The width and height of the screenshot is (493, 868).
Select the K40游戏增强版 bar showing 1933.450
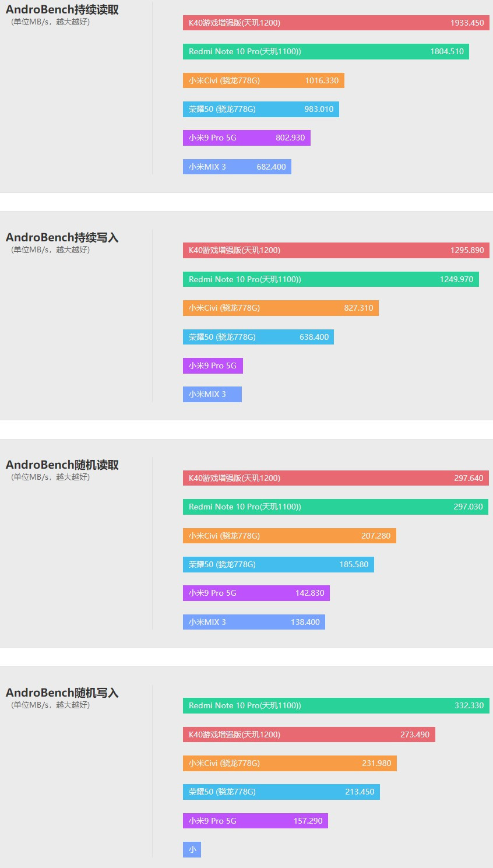click(x=336, y=23)
